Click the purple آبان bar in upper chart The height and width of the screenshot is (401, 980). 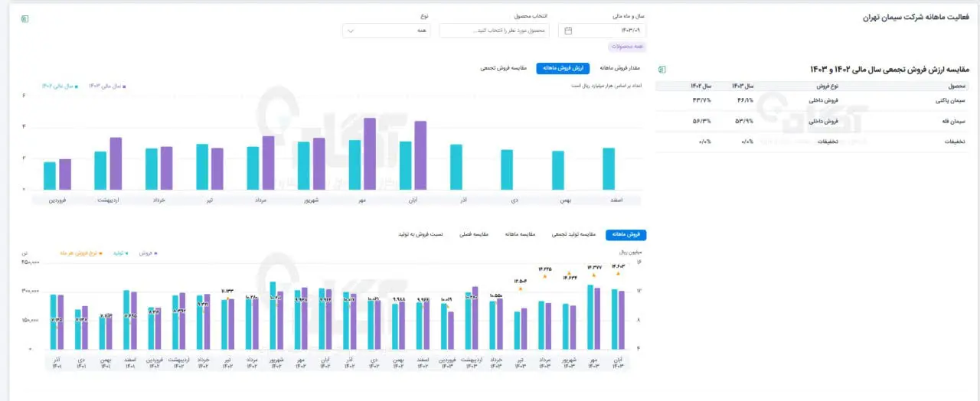[x=420, y=155]
